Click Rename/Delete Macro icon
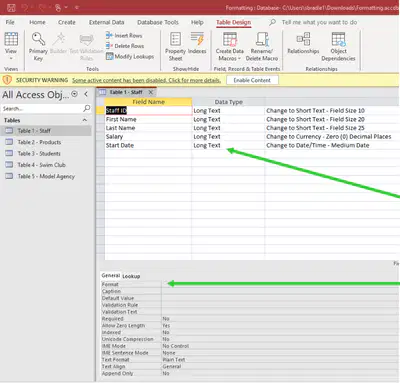The width and height of the screenshot is (400, 383). (x=262, y=39)
